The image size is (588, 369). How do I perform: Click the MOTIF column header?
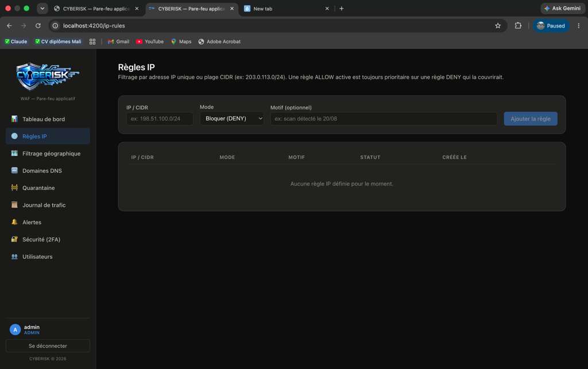297,157
